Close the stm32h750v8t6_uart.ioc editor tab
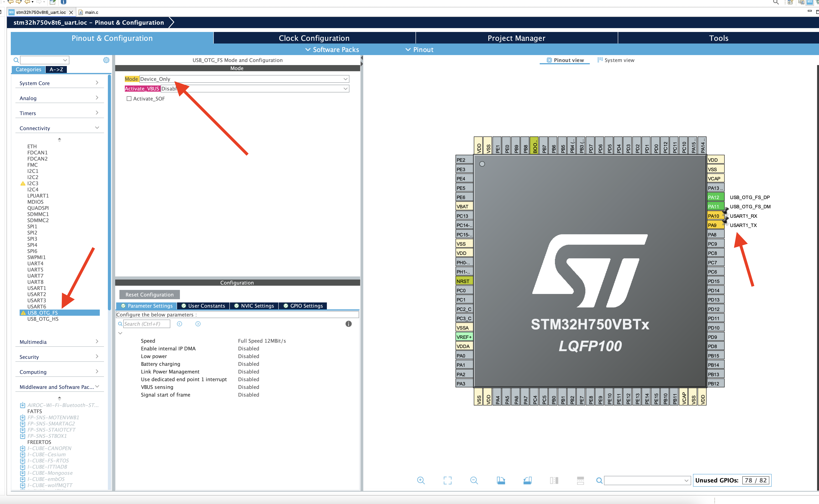This screenshot has height=504, width=819. click(71, 12)
